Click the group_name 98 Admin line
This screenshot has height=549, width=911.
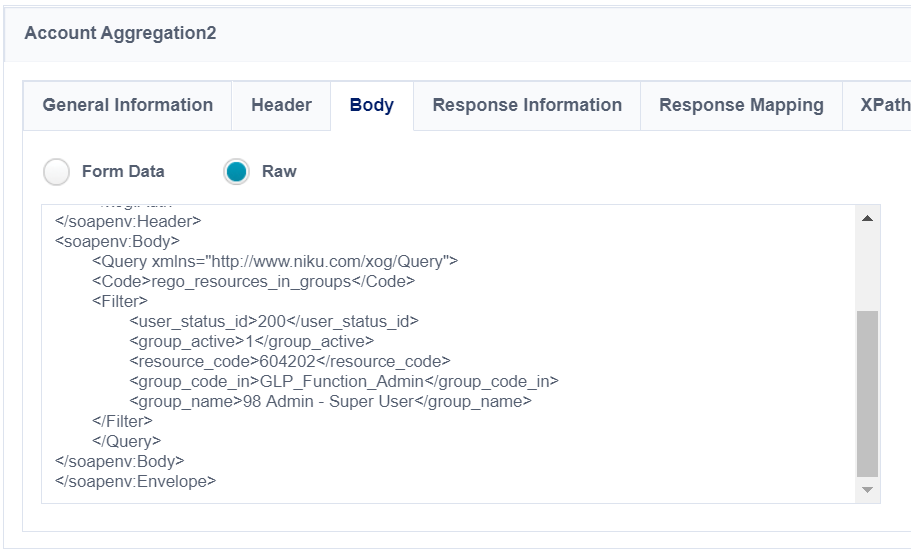click(x=330, y=401)
